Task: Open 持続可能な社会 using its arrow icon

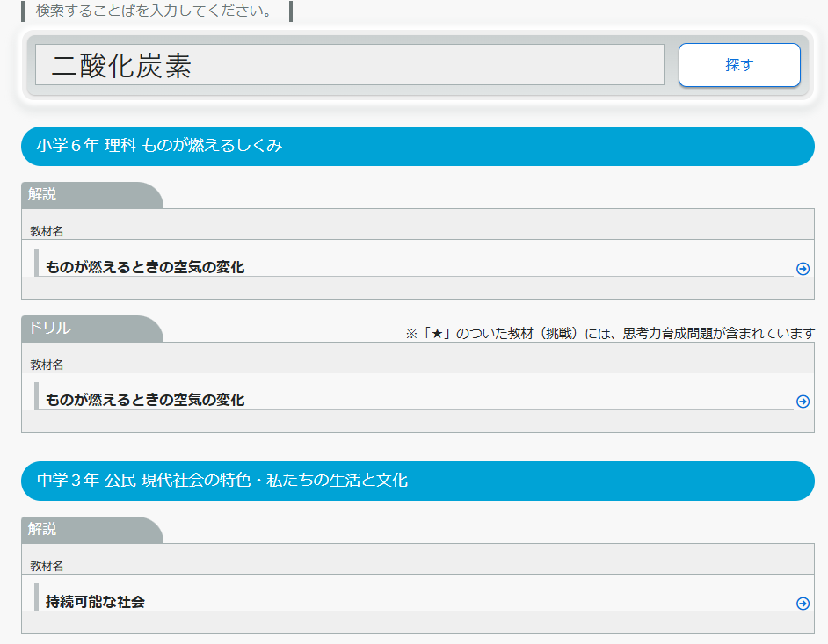Action: pos(802,604)
